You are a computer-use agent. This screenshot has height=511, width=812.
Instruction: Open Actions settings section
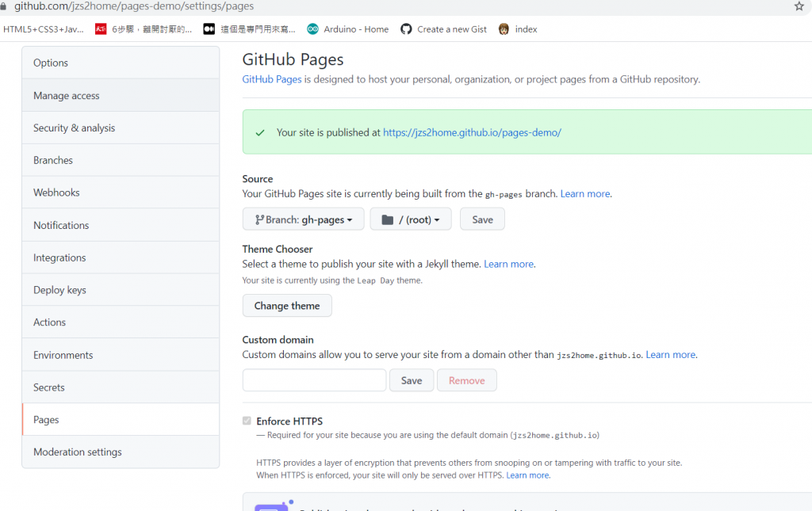coord(121,322)
